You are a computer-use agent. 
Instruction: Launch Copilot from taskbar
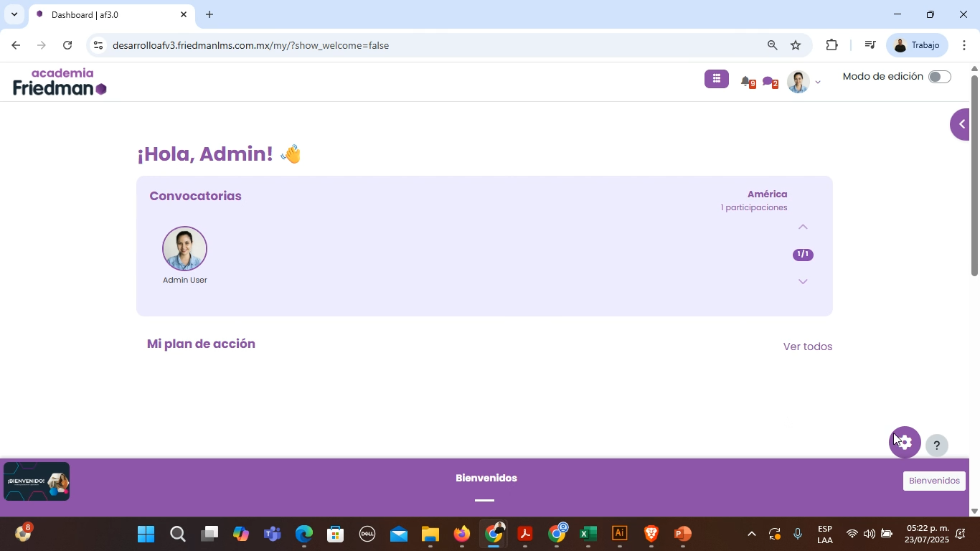[x=240, y=534]
